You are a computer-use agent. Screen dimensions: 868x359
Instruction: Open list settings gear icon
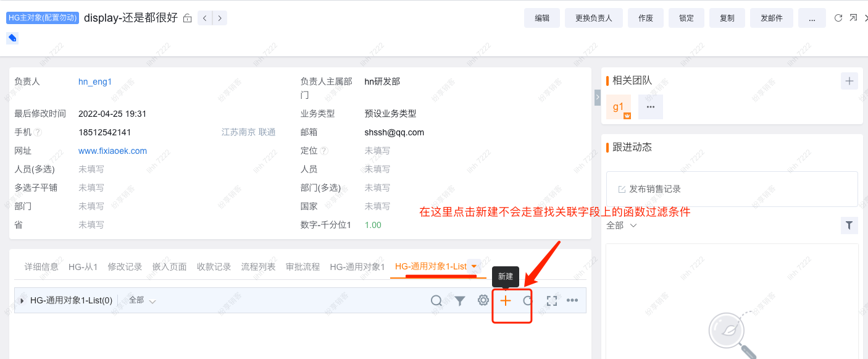point(483,301)
